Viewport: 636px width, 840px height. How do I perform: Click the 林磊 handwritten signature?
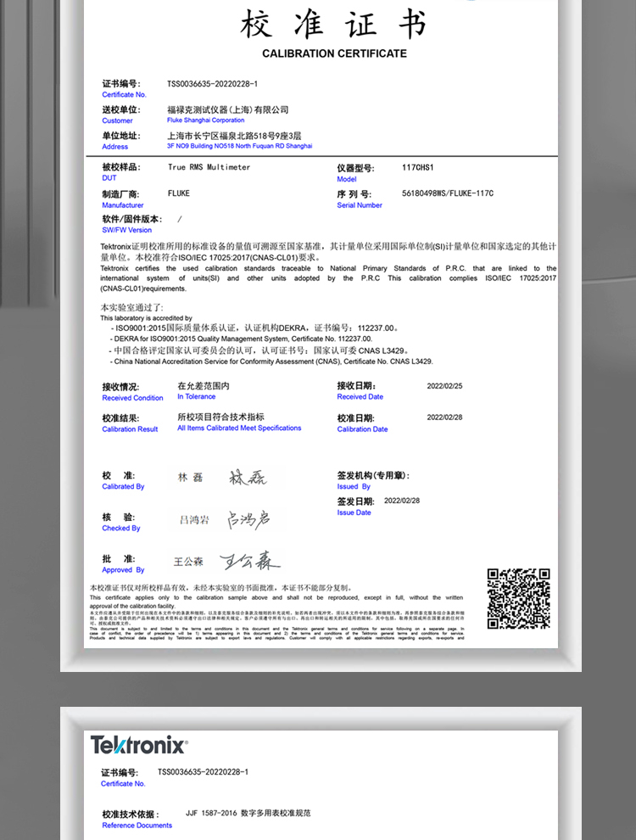click(x=248, y=478)
